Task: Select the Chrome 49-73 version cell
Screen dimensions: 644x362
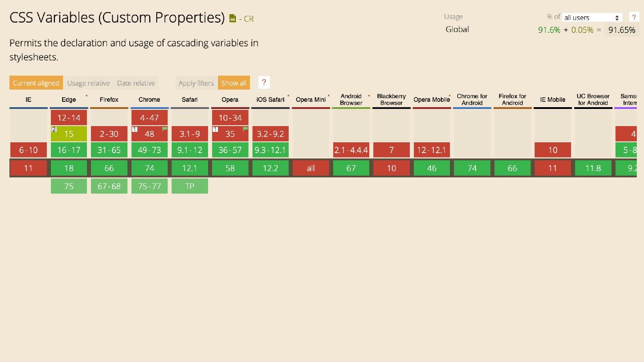Action: (x=150, y=150)
